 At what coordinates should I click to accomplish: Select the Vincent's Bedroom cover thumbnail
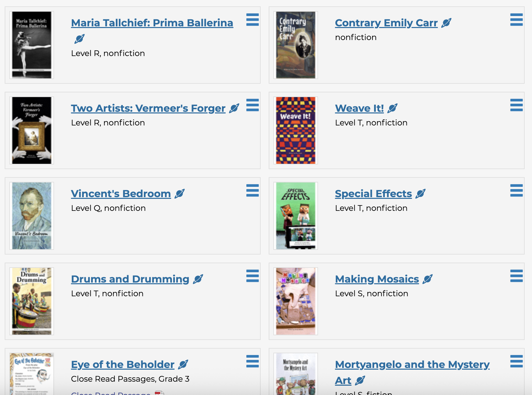(x=32, y=216)
